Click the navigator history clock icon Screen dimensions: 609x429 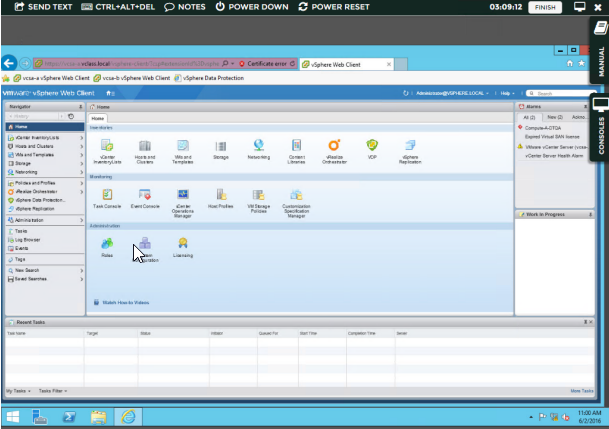pyautogui.click(x=71, y=116)
